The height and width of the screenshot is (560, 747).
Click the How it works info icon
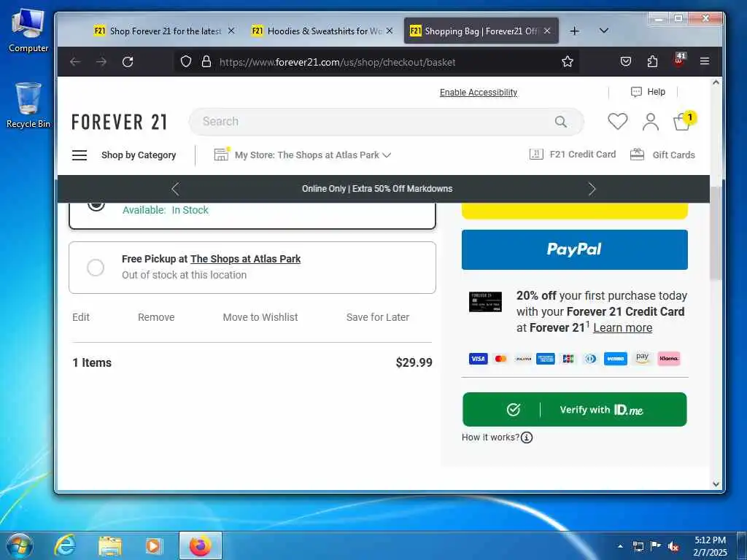tap(527, 437)
